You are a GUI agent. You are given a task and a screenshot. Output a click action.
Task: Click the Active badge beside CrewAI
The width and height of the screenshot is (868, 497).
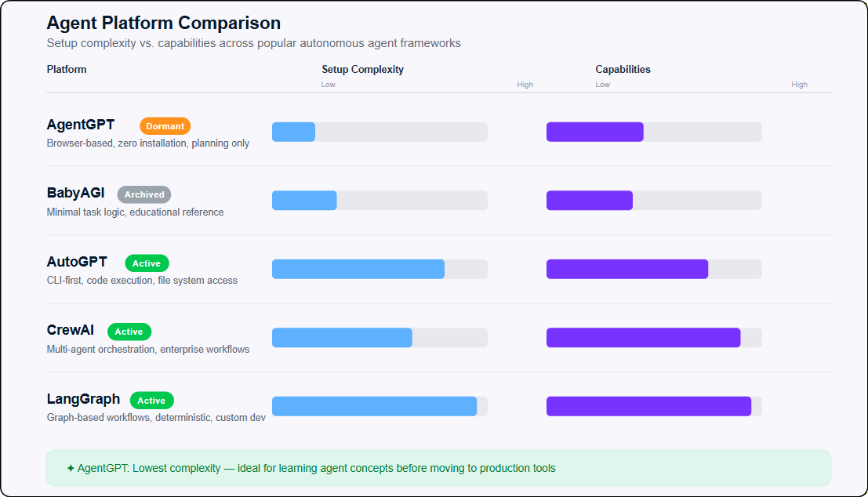coord(129,332)
